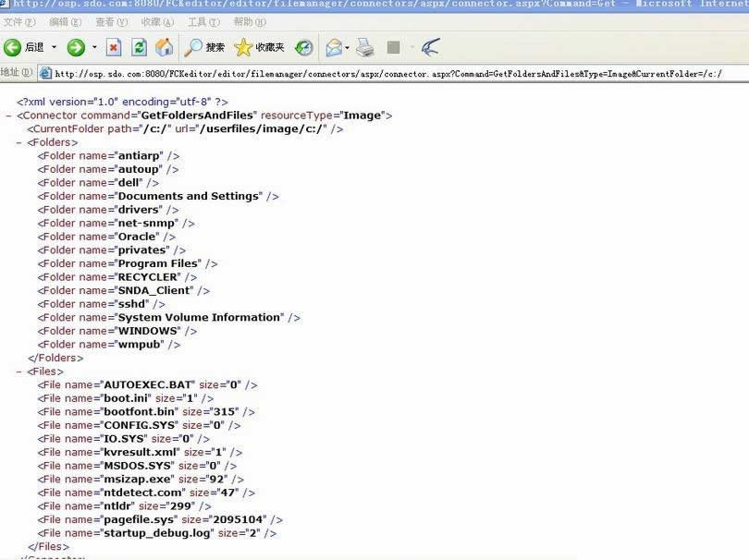Stop page loading with red X icon
This screenshot has width=749, height=560.
pyautogui.click(x=114, y=47)
